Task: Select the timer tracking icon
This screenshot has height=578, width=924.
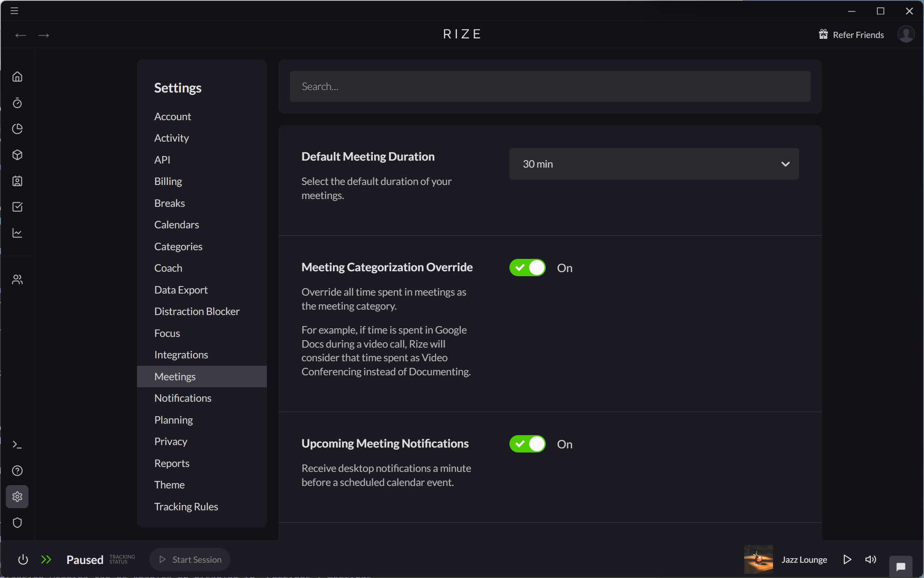Action: (17, 103)
